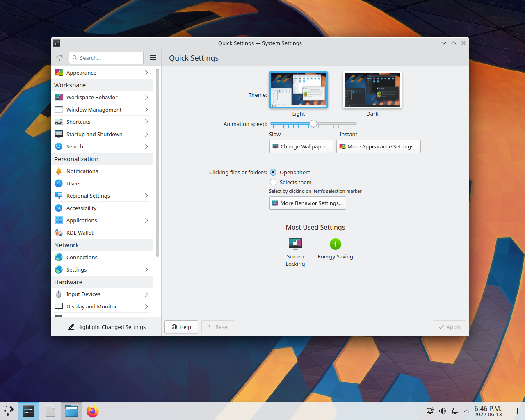Click the Animation speed slider handle
Viewport: 525px width, 420px height.
(x=313, y=123)
